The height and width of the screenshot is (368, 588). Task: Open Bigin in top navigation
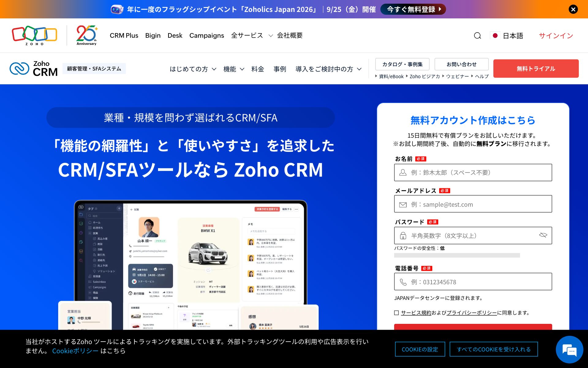(153, 36)
